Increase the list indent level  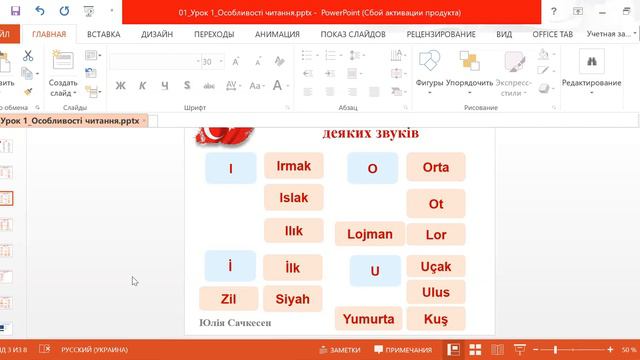click(330, 73)
